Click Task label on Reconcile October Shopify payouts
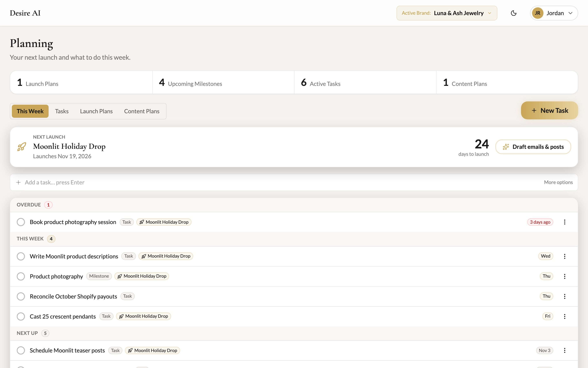The image size is (588, 368). coord(127,296)
